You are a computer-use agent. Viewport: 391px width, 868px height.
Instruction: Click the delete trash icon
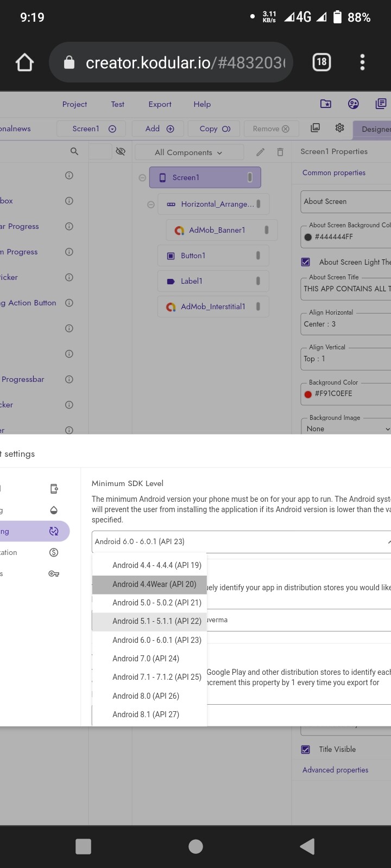(x=280, y=152)
